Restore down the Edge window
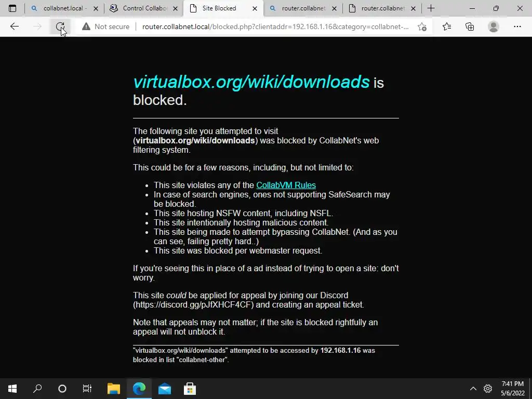Screen dimensions: 532x399 pyautogui.click(x=496, y=8)
